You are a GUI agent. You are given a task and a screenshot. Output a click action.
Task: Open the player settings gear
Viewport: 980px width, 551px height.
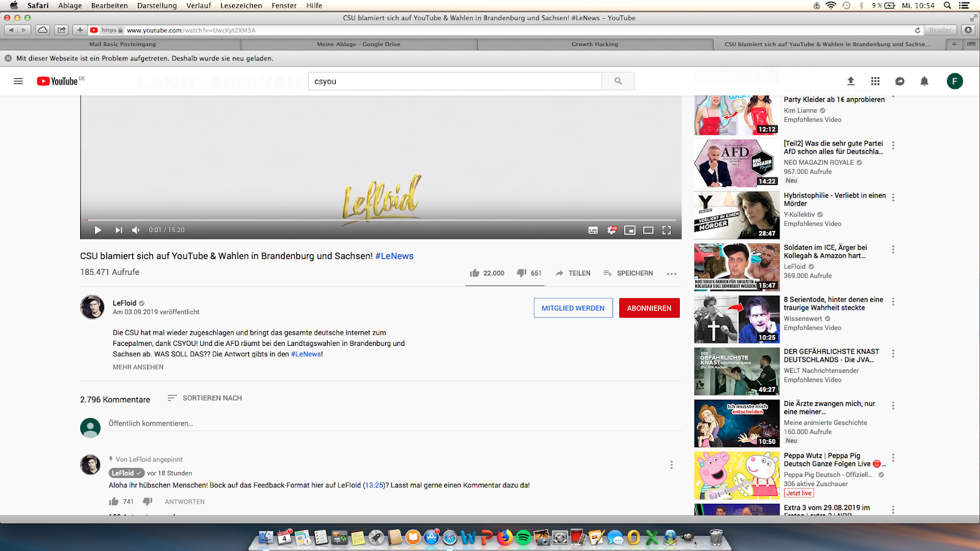[x=611, y=230]
